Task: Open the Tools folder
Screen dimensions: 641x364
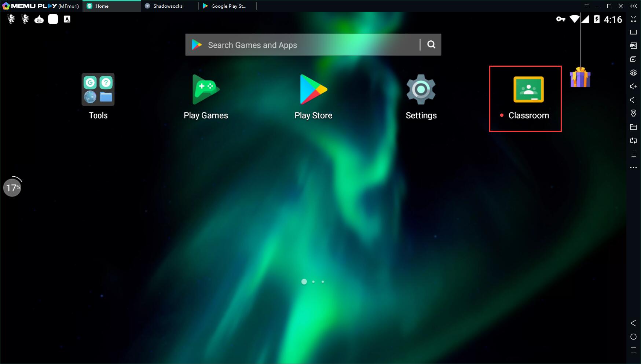Action: pyautogui.click(x=98, y=90)
